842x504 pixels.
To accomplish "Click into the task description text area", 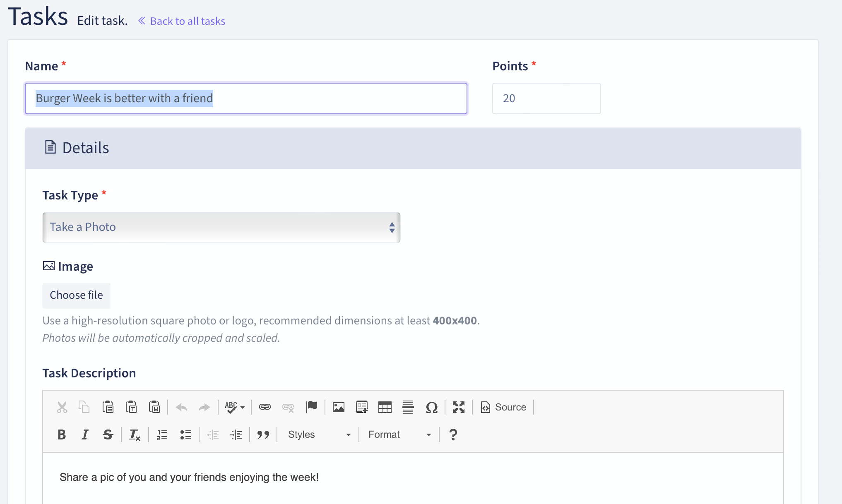I will tap(413, 478).
